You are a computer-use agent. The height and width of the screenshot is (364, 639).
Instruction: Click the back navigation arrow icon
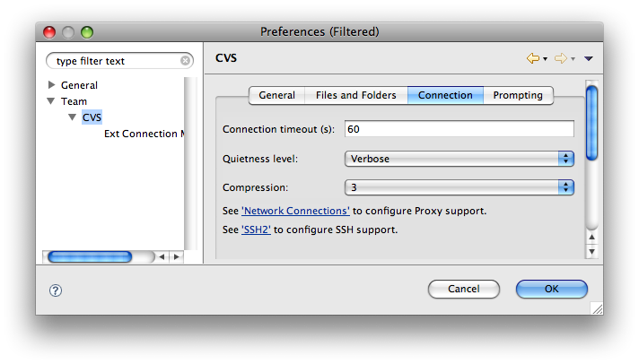tap(533, 59)
